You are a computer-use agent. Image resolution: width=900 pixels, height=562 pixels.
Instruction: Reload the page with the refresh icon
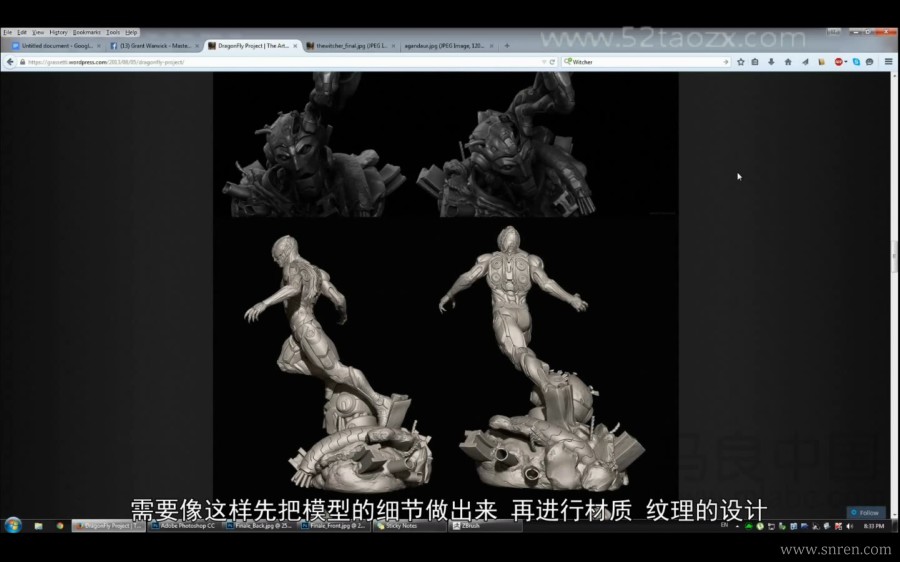tap(552, 62)
